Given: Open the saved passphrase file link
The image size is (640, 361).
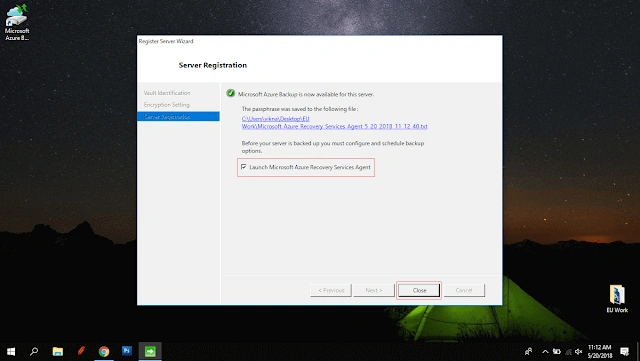Looking at the screenshot, I should click(x=334, y=123).
